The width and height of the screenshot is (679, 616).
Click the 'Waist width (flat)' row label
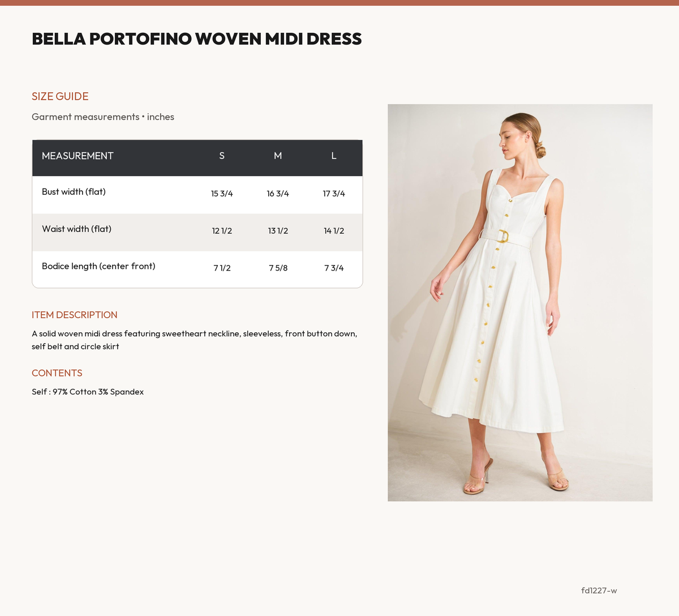coord(76,229)
